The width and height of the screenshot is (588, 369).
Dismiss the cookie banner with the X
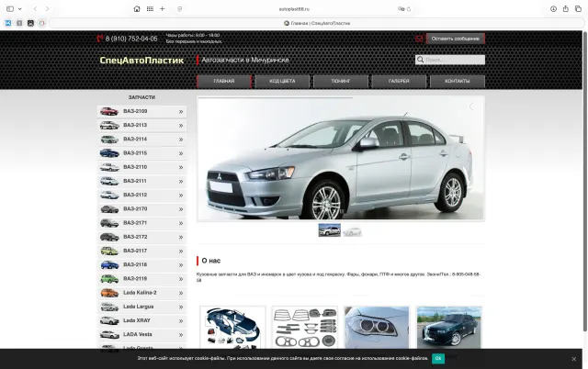point(573,359)
